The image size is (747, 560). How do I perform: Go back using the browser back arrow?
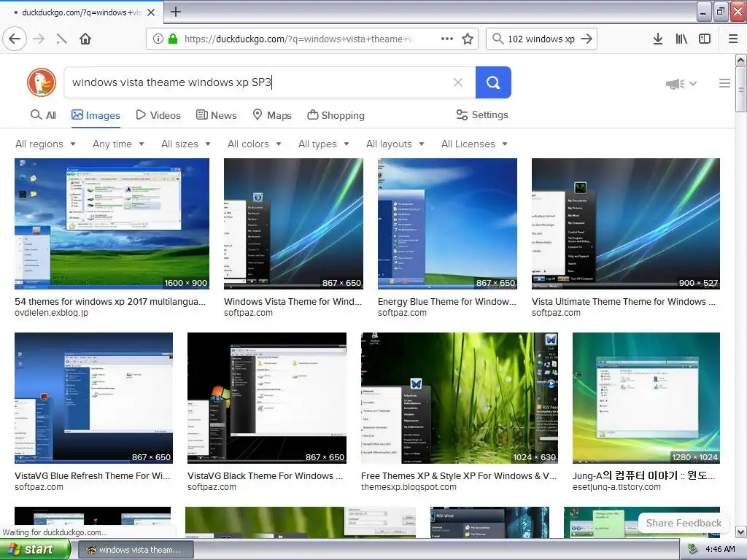click(x=15, y=39)
